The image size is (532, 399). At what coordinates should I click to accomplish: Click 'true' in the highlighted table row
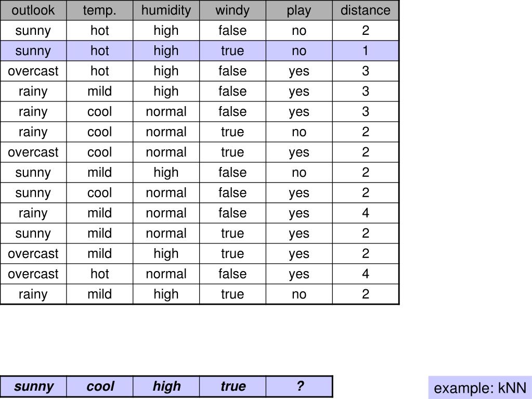[232, 51]
